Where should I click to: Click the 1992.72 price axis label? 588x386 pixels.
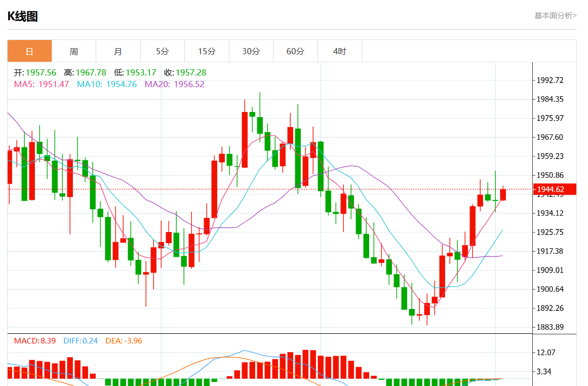[x=550, y=80]
